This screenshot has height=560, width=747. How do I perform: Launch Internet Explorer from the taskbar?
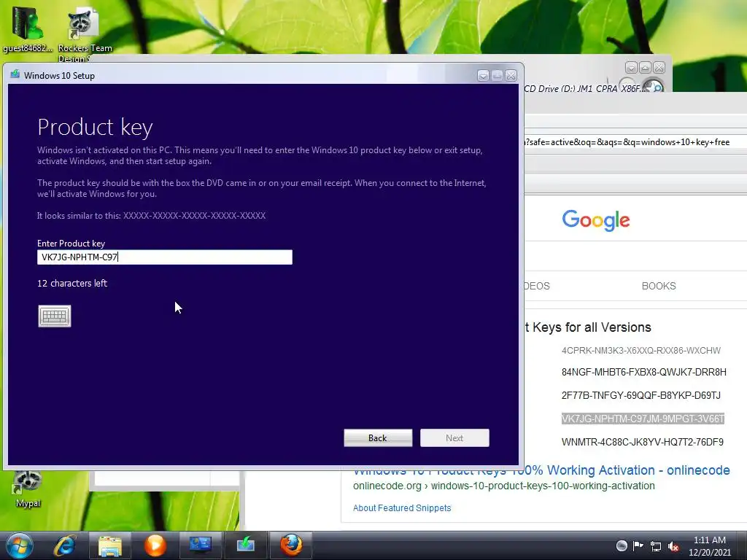pos(65,545)
